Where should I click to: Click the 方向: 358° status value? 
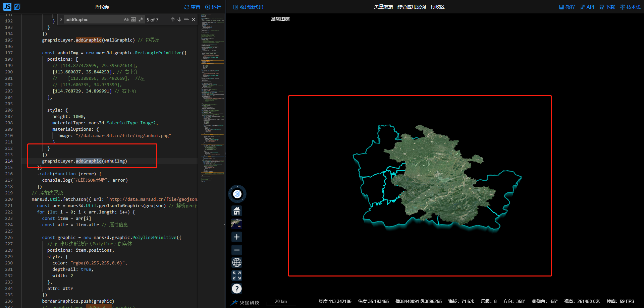pos(514,302)
